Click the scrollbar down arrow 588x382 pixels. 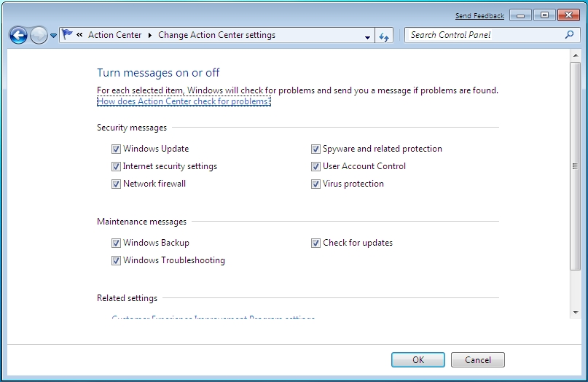click(x=576, y=312)
